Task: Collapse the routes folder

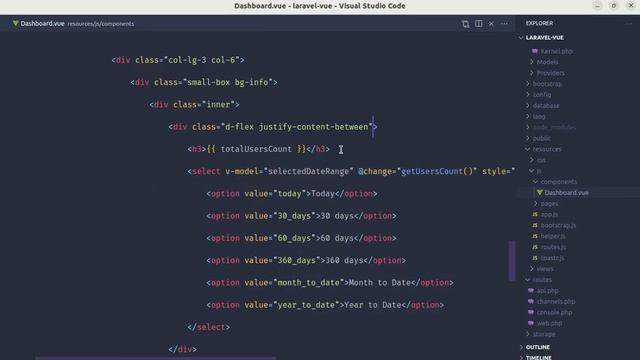Action: [x=528, y=280]
